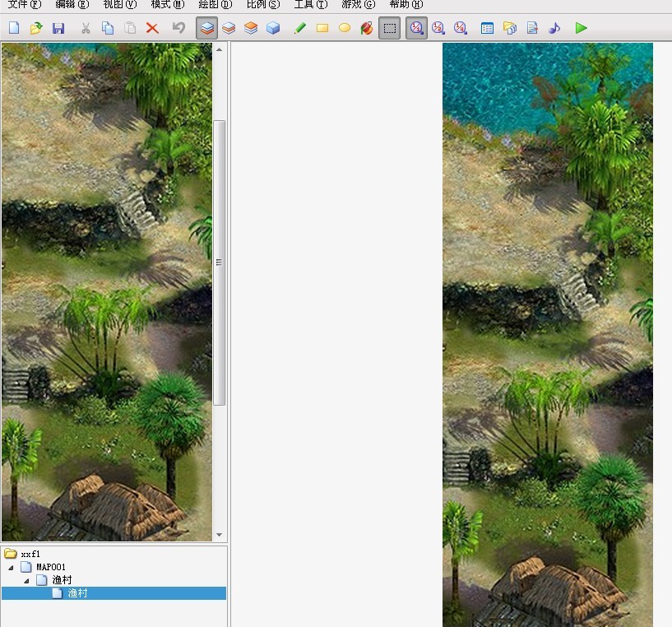This screenshot has width=672, height=627.
Task: Select the Flood Fill tool
Action: 367,28
